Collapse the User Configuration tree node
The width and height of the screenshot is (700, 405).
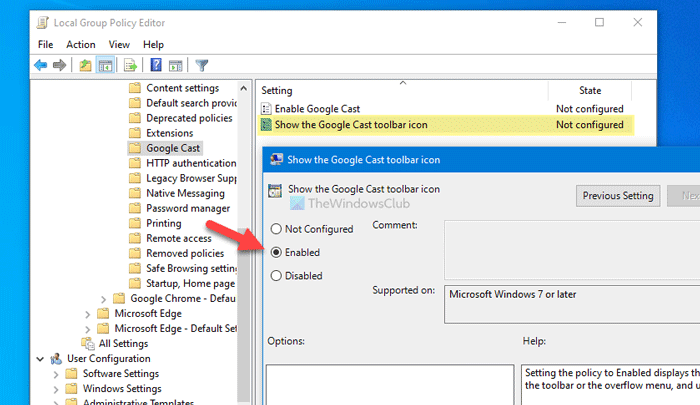coord(41,359)
